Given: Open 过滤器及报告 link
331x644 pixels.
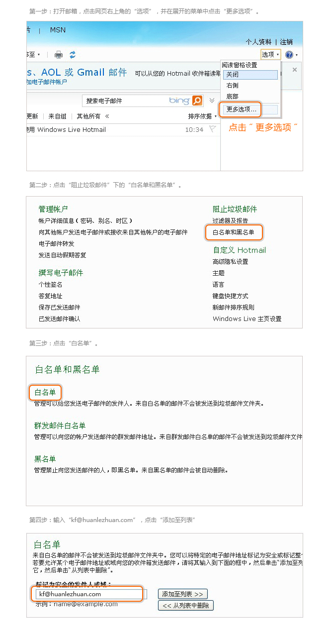Looking at the screenshot, I should click(x=231, y=220).
